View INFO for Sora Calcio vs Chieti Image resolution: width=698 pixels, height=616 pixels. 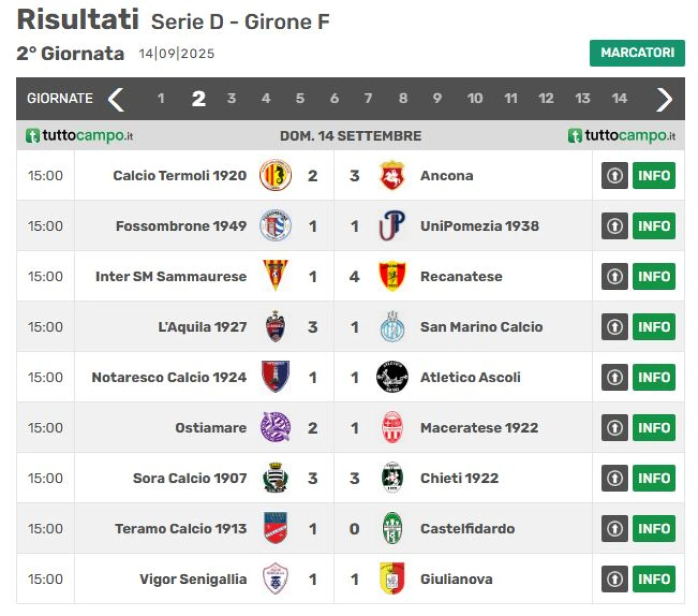[654, 478]
